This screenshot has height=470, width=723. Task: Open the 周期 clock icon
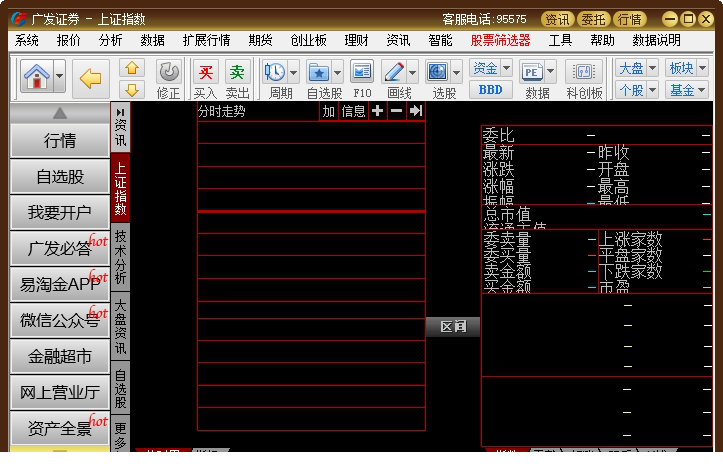(x=275, y=72)
